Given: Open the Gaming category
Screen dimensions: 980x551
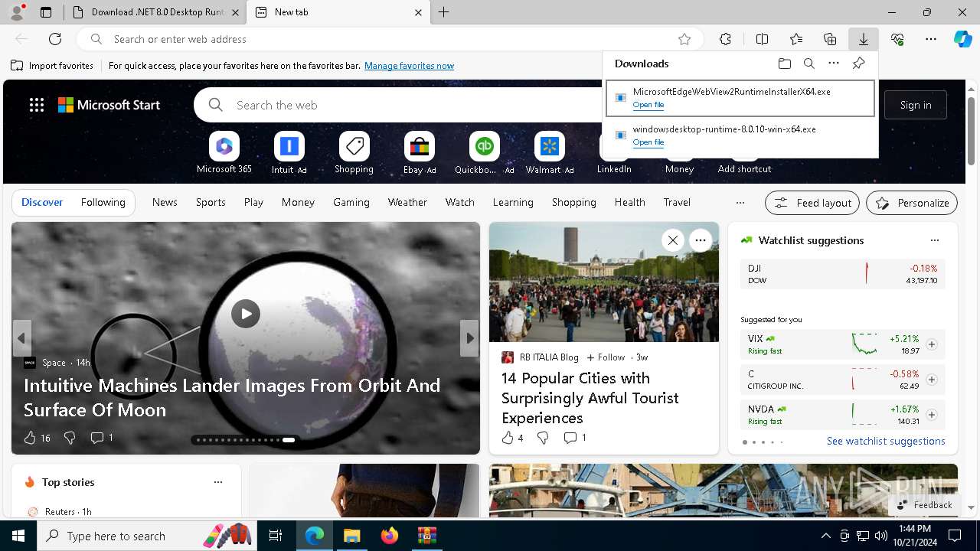Looking at the screenshot, I should 351,202.
